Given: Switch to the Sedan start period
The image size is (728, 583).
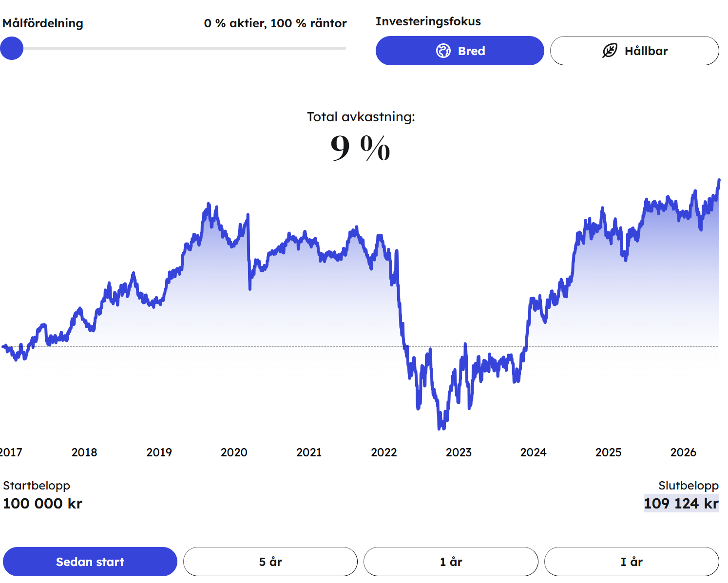Looking at the screenshot, I should [90, 562].
